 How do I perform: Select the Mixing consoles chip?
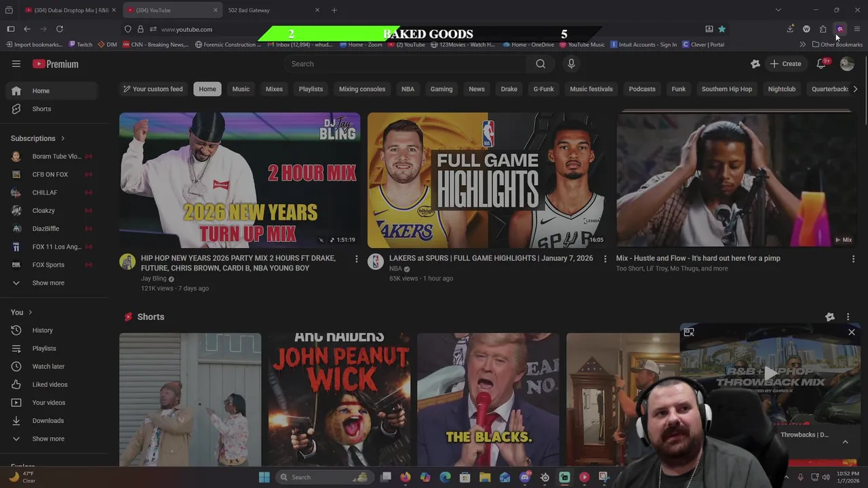362,89
